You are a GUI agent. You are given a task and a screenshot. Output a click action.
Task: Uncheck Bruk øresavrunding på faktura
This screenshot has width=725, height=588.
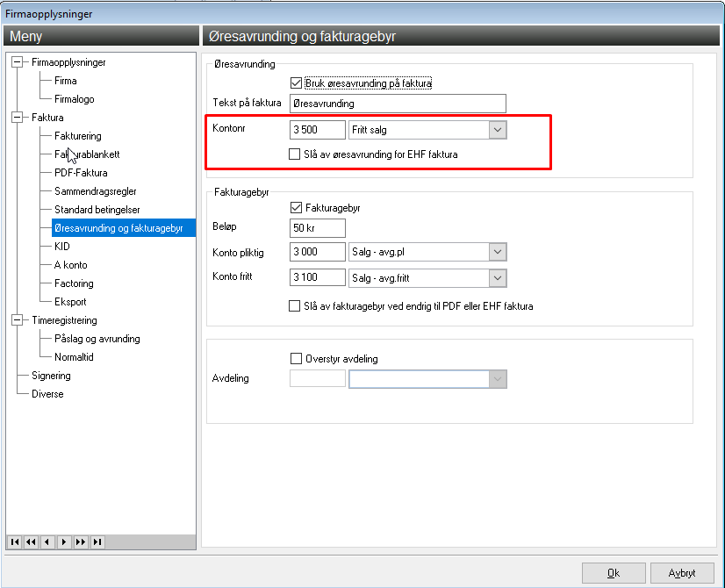(x=296, y=83)
